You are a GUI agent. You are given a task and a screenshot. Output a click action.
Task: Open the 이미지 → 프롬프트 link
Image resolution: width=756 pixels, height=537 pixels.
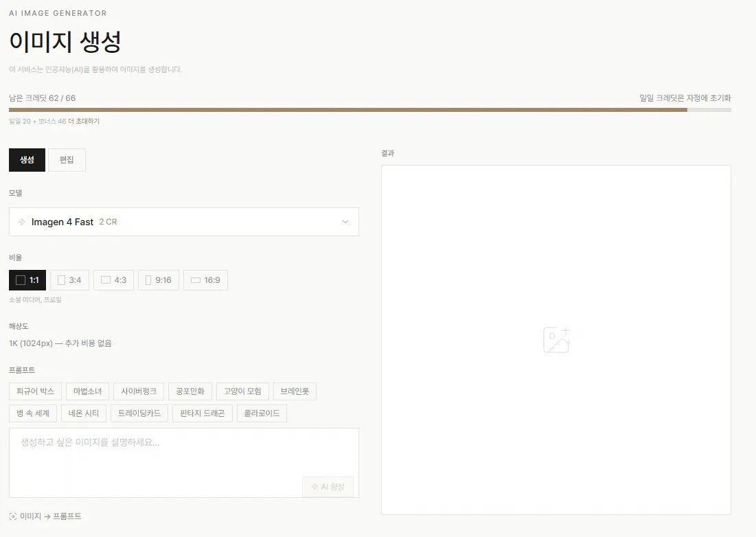pos(45,516)
